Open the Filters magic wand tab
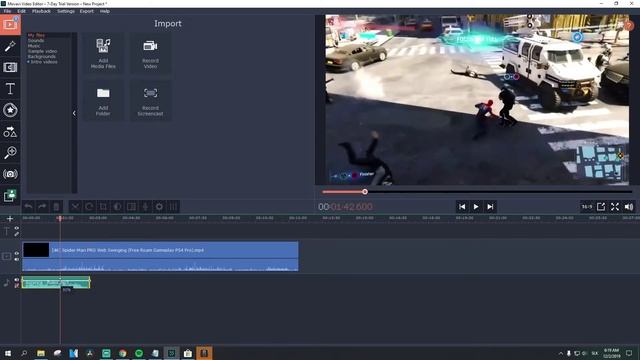640x360 pixels. tap(10, 46)
